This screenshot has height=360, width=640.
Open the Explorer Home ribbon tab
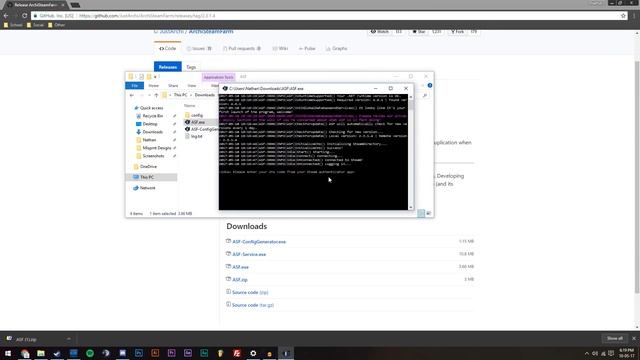point(153,85)
